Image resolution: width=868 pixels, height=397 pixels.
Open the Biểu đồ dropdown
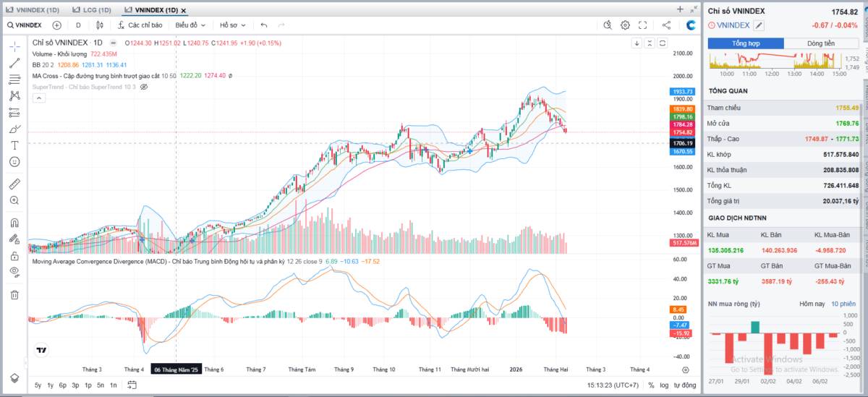[191, 25]
